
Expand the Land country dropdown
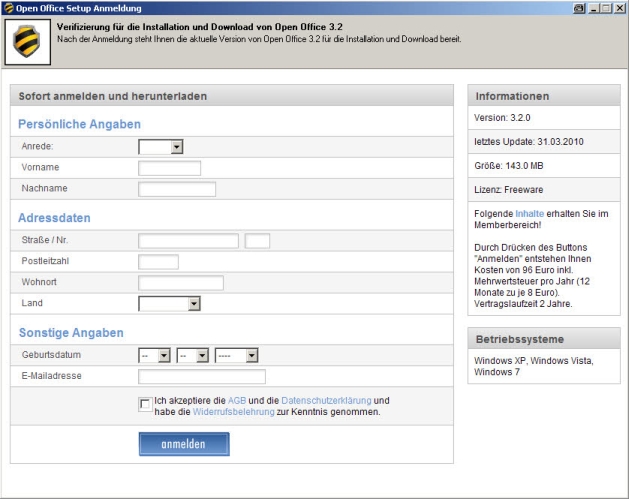(x=169, y=303)
